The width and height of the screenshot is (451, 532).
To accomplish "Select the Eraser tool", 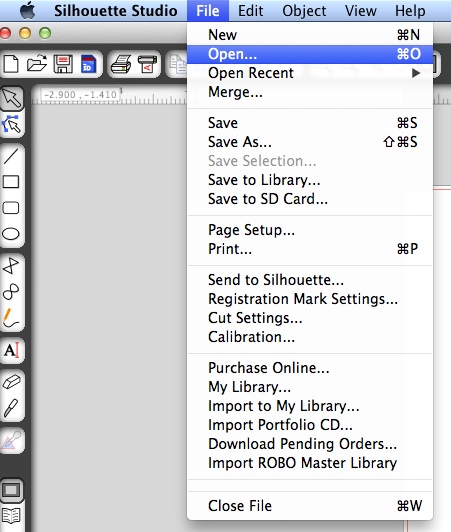I will click(x=11, y=382).
